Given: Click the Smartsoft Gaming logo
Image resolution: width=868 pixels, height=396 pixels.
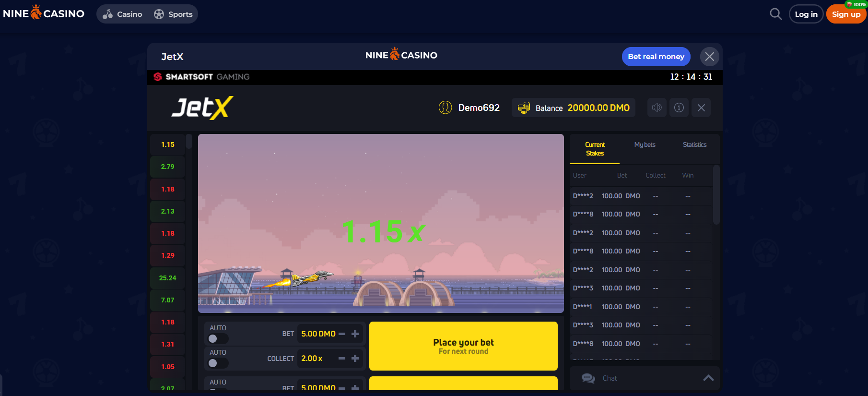Looking at the screenshot, I should click(201, 77).
